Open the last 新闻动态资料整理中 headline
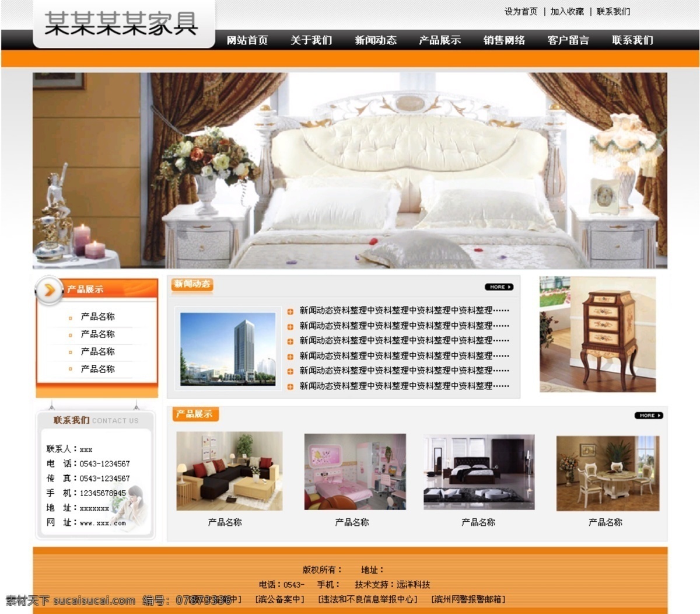This screenshot has height=614, width=700. tap(404, 386)
